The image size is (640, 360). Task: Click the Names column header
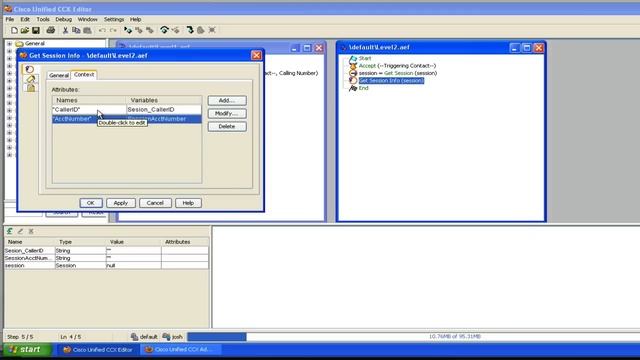click(89, 100)
